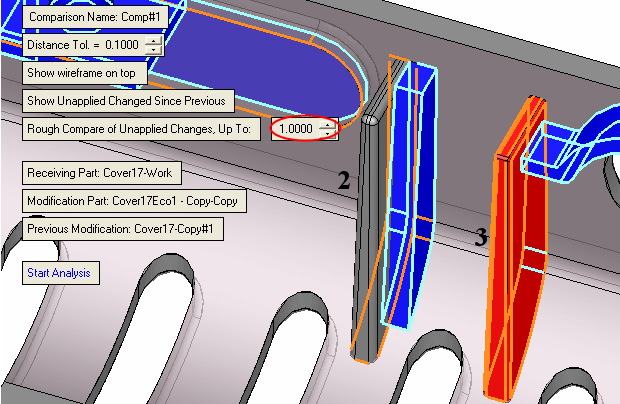Select Modification Part: Cover17Eco1 - Copy-Copy
The image size is (620, 404).
tap(134, 200)
